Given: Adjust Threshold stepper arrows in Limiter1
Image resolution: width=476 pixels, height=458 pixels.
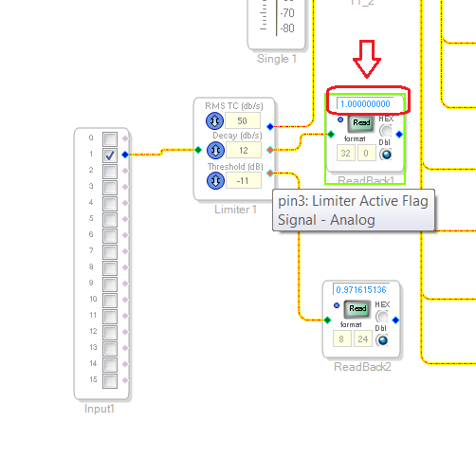Looking at the screenshot, I should click(x=215, y=181).
